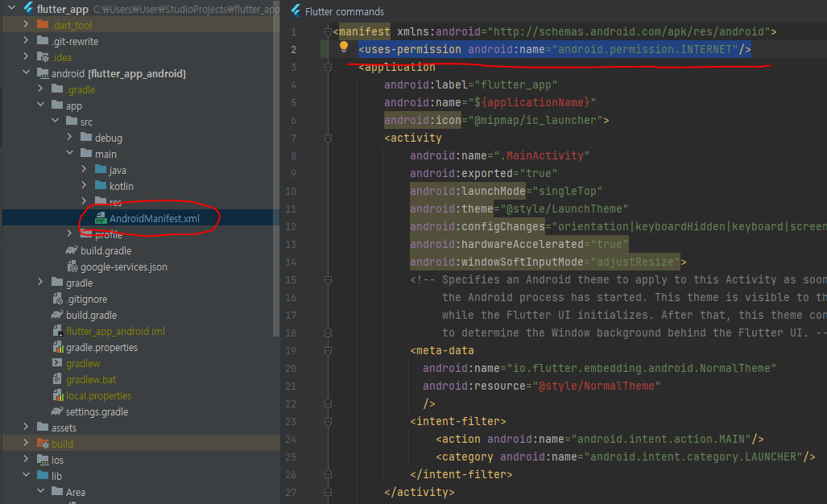827x504 pixels.
Task: Click the flutter_app_android.iml file icon
Action: click(x=58, y=331)
